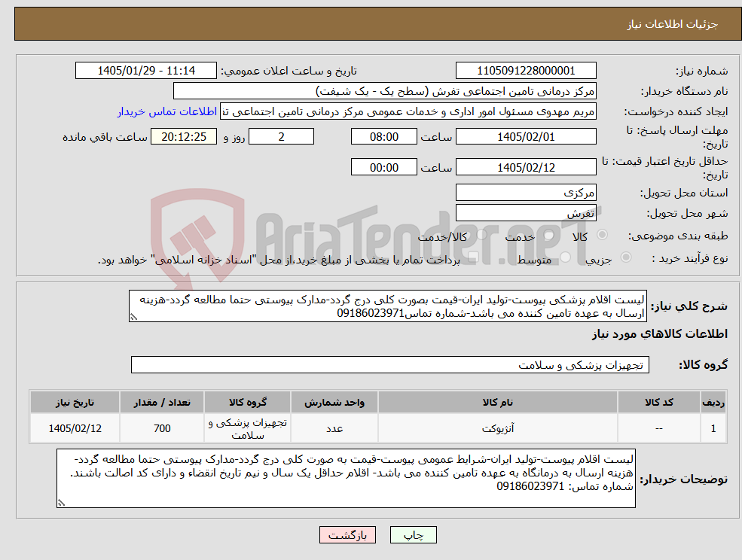This screenshot has width=742, height=560.
Task: Click the جزئیات اطلاعات نیاز header title
Action: (672, 24)
